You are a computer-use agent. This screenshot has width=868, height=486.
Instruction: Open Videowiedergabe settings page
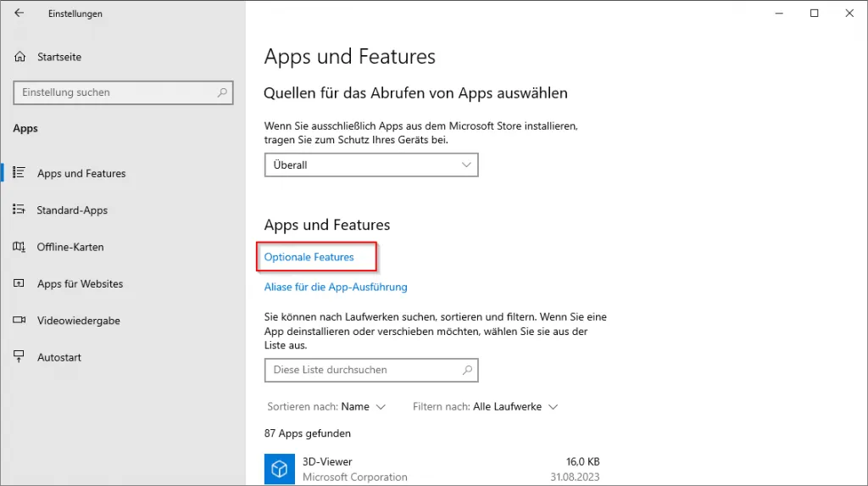78,321
